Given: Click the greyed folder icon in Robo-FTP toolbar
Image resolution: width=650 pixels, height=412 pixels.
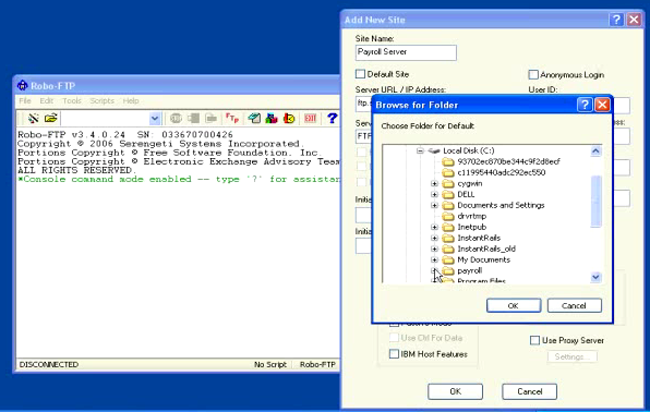Looking at the screenshot, I should 211,118.
